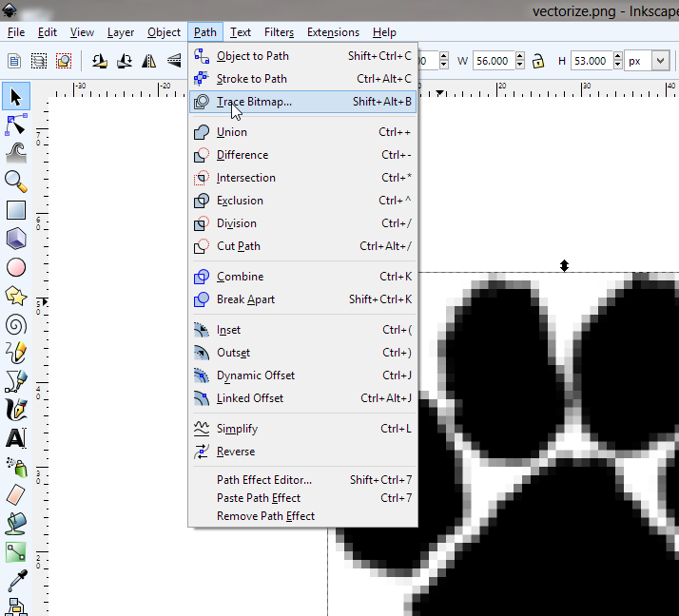Rotate selection 90° clockwise icon
The image size is (679, 616).
click(x=125, y=61)
